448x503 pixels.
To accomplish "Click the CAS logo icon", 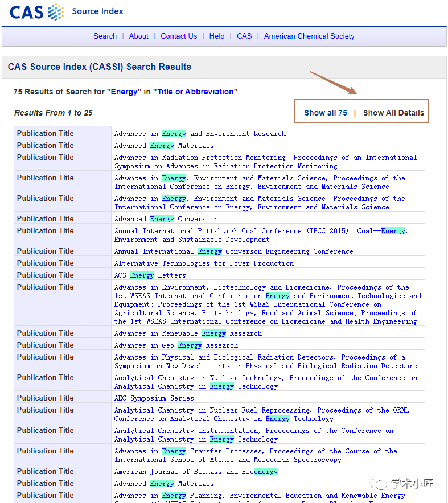I will pos(36,12).
